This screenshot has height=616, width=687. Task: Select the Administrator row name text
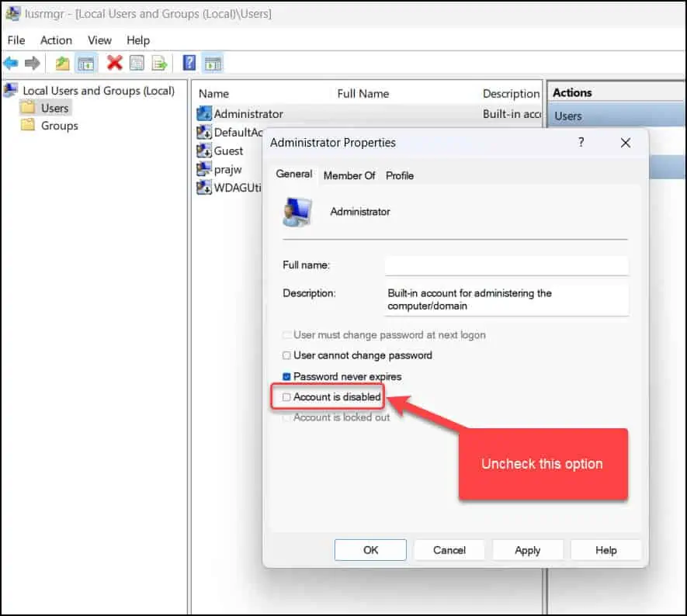(x=248, y=114)
